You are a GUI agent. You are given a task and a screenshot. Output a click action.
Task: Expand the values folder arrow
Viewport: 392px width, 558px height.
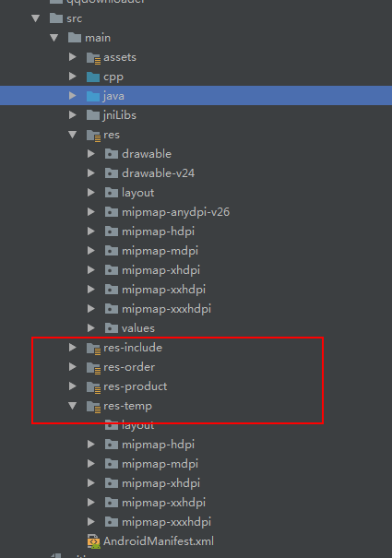(91, 327)
